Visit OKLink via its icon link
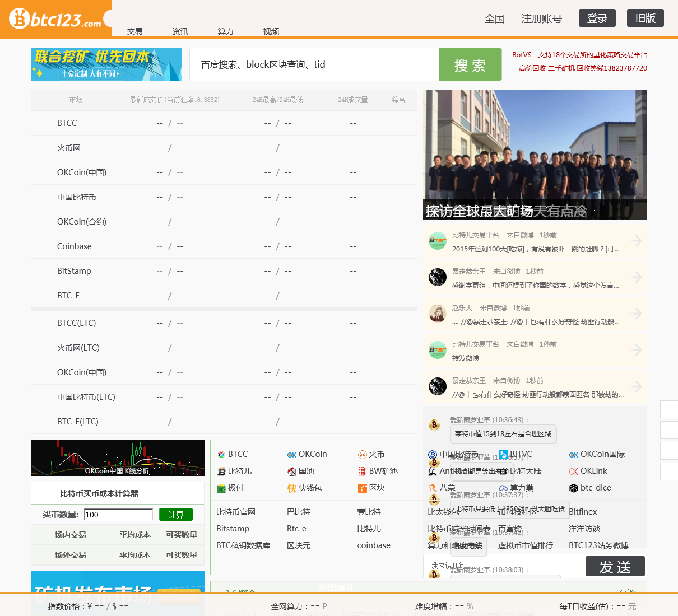 tap(588, 471)
